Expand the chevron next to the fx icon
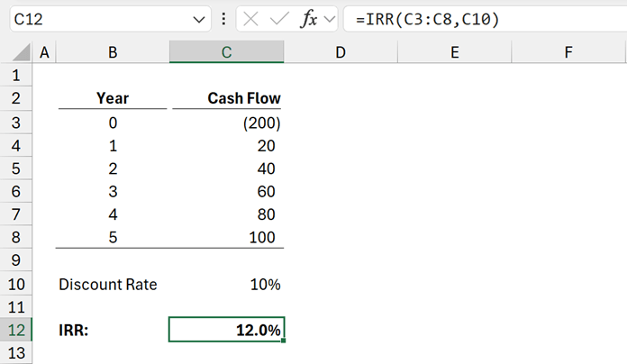Viewport: 627px width, 364px height. tap(330, 19)
